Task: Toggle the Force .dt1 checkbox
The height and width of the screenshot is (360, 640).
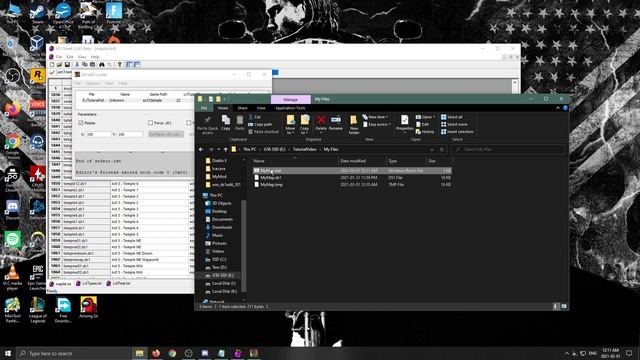Action: [151, 122]
